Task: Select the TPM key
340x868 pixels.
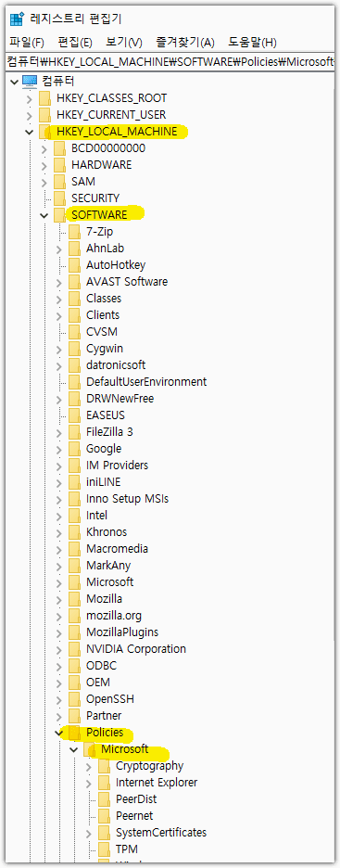Action: [x=127, y=849]
